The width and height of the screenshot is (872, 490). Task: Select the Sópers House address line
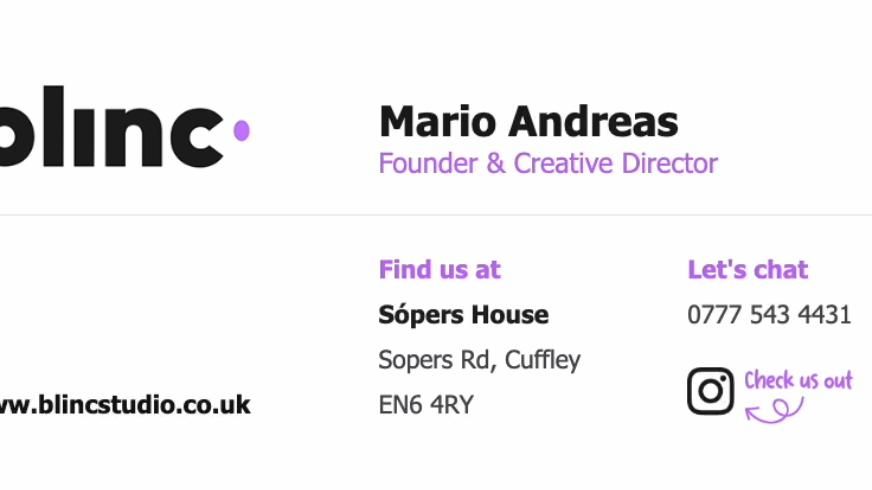(463, 315)
